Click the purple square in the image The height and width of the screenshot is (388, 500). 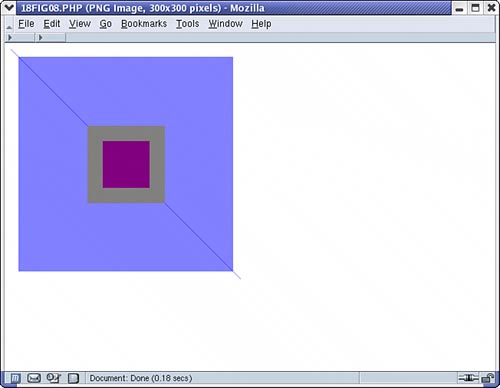[126, 164]
